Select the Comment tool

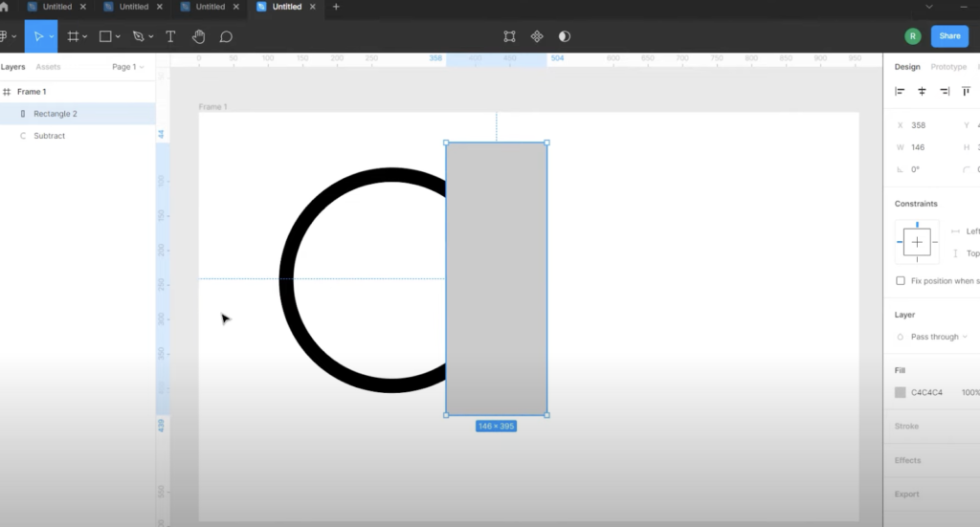tap(226, 37)
